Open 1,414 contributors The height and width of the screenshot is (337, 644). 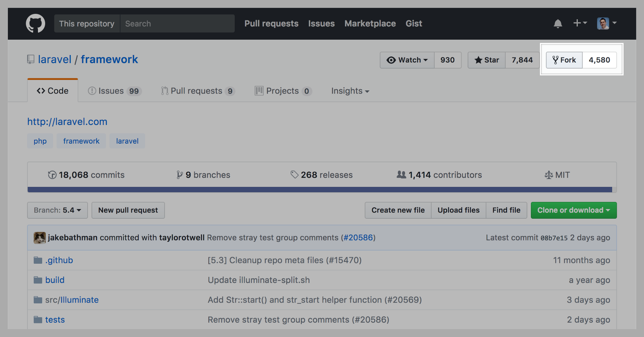coord(439,175)
